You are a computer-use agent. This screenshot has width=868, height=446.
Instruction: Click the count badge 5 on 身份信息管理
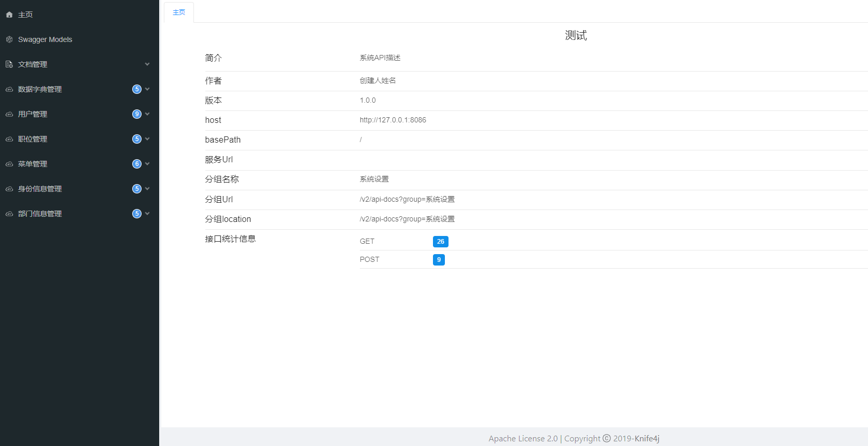coord(137,189)
